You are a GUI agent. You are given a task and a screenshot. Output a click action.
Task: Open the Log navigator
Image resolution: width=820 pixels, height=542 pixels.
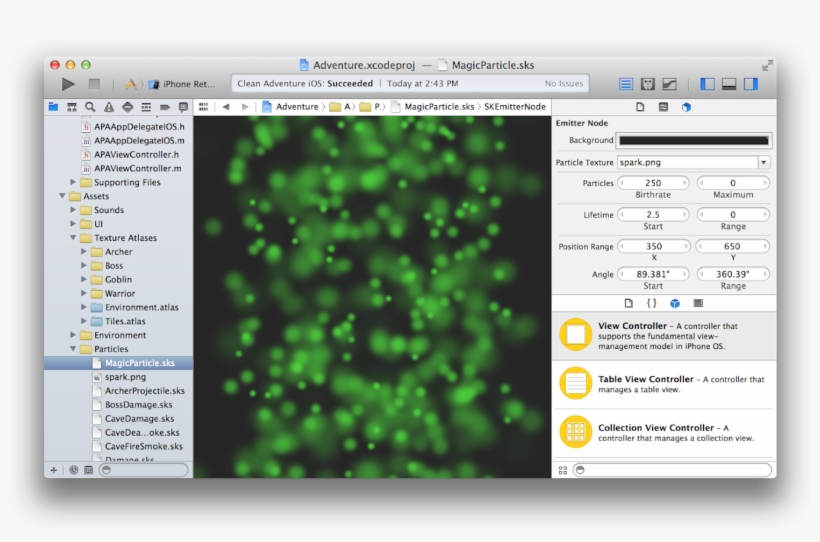point(183,107)
